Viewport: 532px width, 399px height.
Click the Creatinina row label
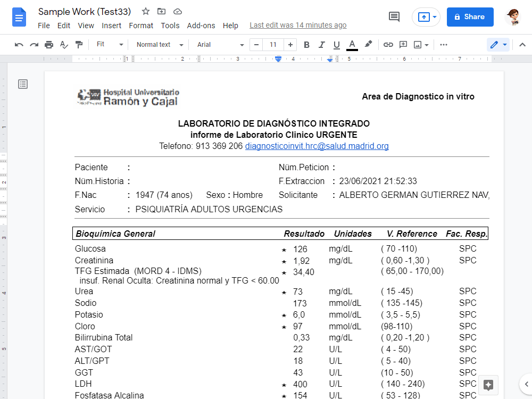[x=94, y=261]
